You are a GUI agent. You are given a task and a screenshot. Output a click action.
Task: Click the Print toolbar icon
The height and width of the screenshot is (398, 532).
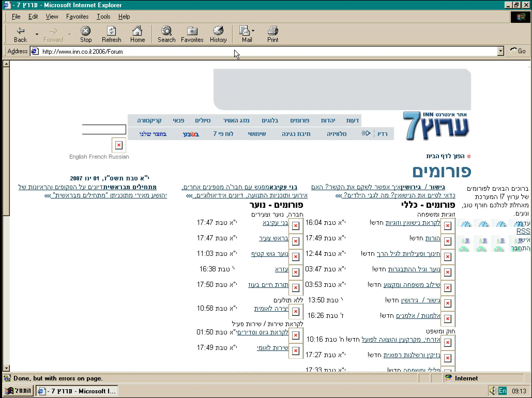click(x=273, y=31)
